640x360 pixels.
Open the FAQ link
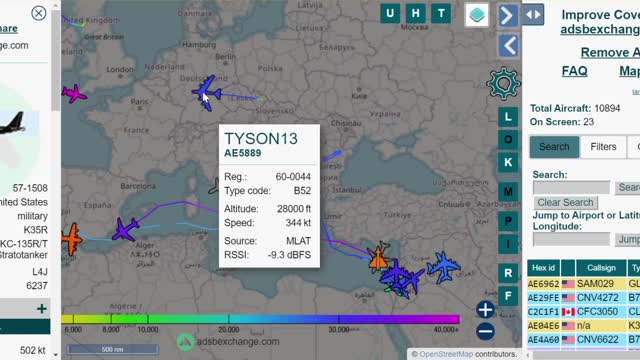click(x=574, y=71)
